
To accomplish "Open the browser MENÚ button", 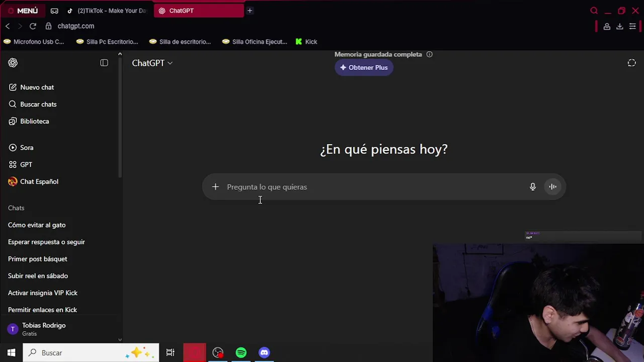I will click(23, 11).
